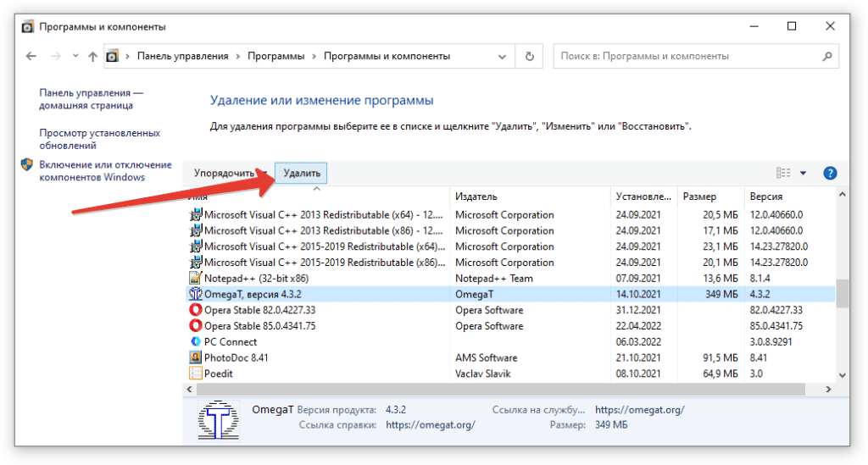Click size value 91,5 МБ

click(x=721, y=358)
